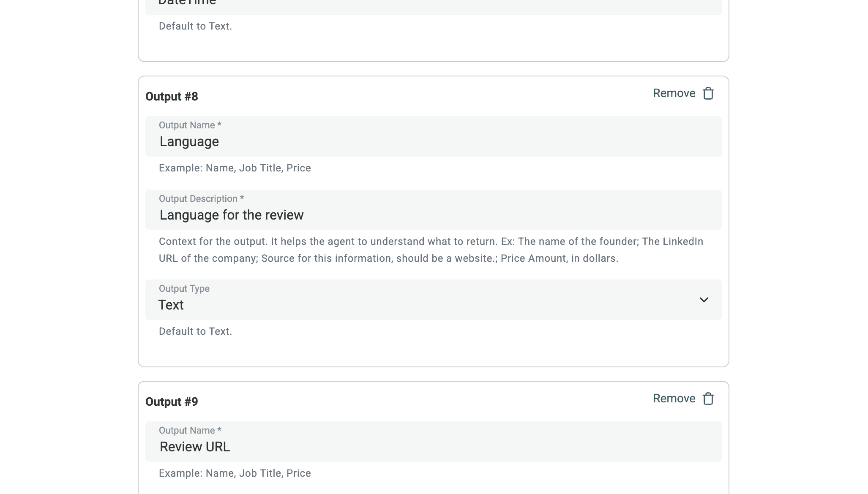The height and width of the screenshot is (494, 868).
Task: Click the Output #9 heading
Action: pyautogui.click(x=172, y=402)
